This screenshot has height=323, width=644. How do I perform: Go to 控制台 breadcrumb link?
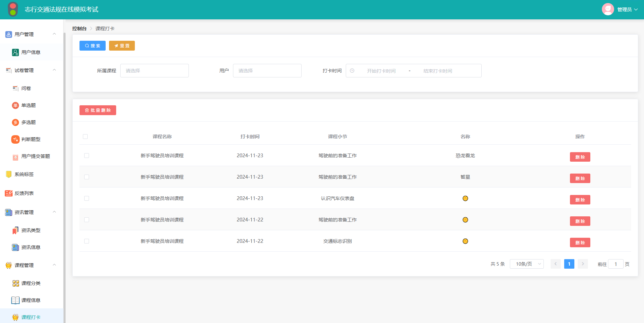click(x=79, y=29)
